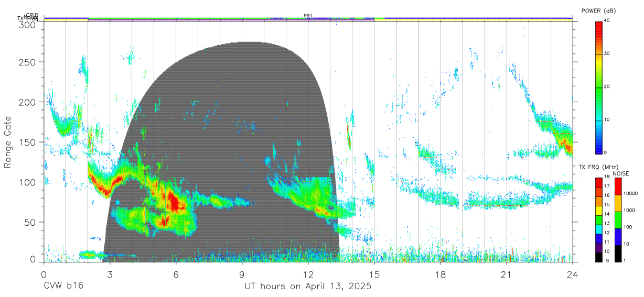This screenshot has height=297, width=644.
Task: Click the 100 tick on Range Gate axis
Action: [x=28, y=182]
